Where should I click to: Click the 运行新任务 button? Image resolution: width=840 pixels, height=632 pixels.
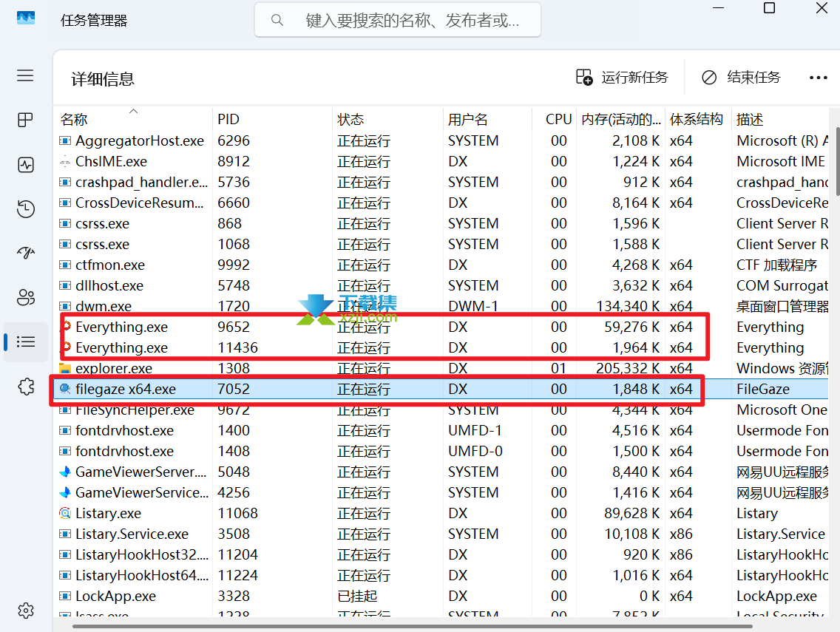click(x=622, y=78)
